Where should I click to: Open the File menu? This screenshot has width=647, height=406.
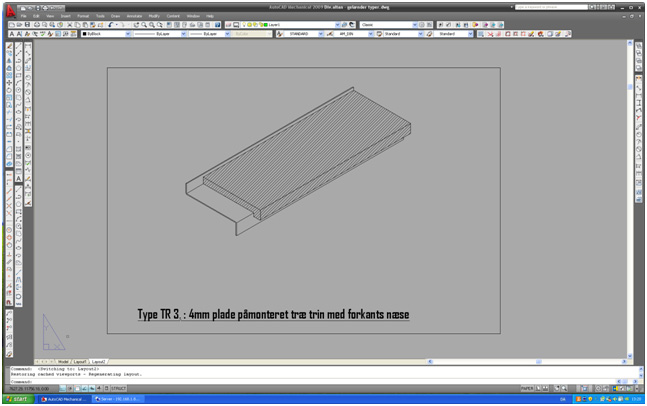24,16
